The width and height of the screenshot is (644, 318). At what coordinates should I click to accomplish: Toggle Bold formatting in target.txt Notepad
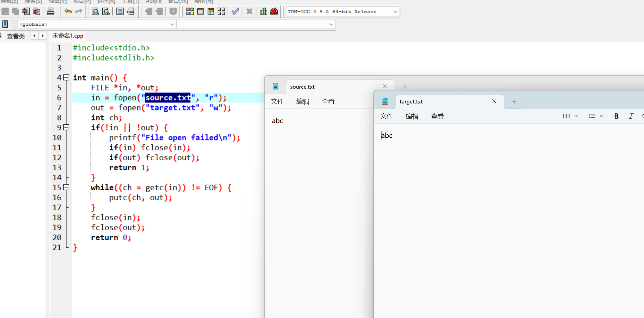pos(616,116)
